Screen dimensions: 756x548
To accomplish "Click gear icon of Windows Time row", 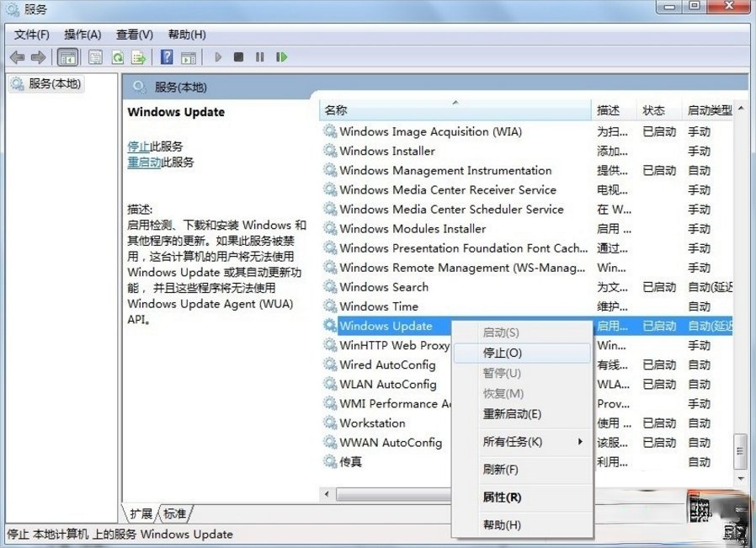I will [x=330, y=306].
